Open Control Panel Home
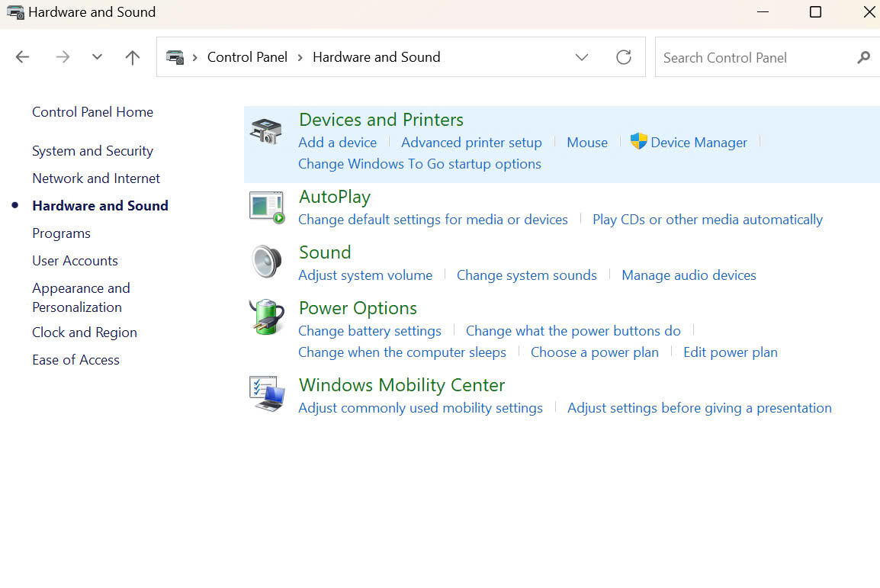880x588 pixels. click(x=92, y=112)
